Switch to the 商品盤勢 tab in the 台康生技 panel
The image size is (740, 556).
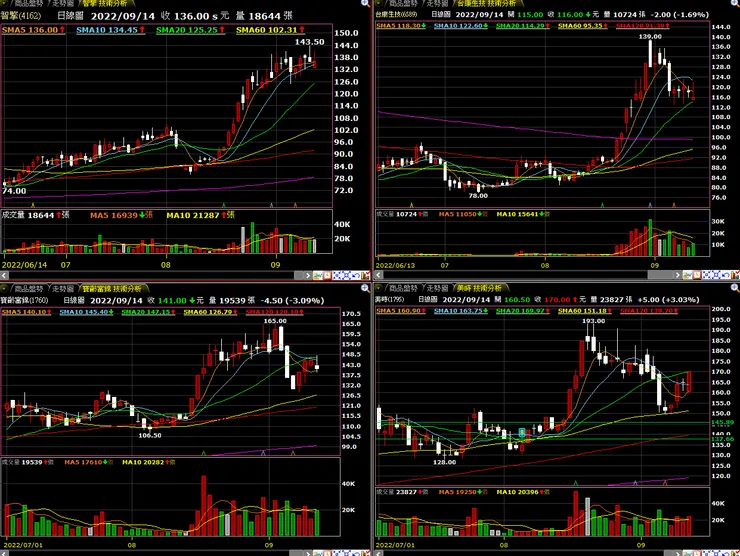pyautogui.click(x=403, y=3)
